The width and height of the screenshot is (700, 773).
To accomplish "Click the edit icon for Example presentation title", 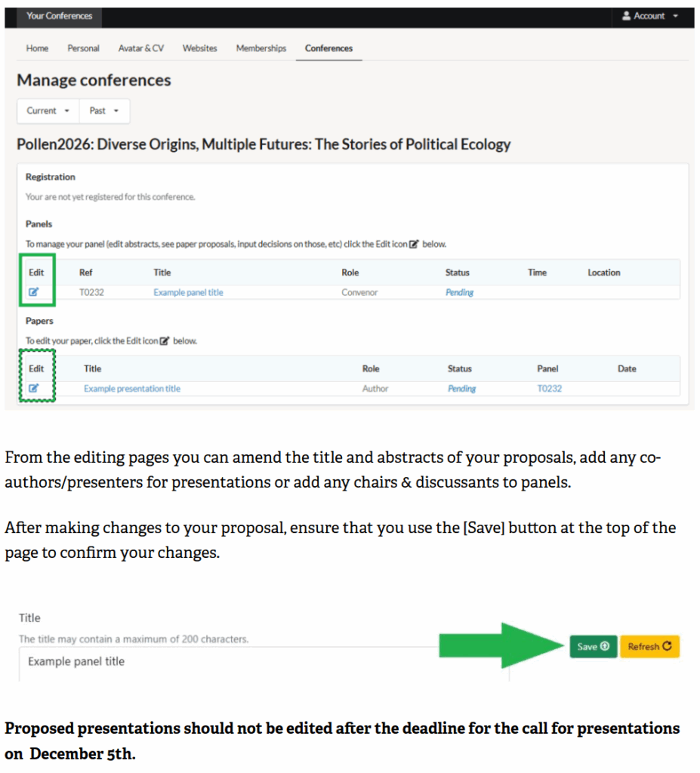I will pyautogui.click(x=34, y=389).
